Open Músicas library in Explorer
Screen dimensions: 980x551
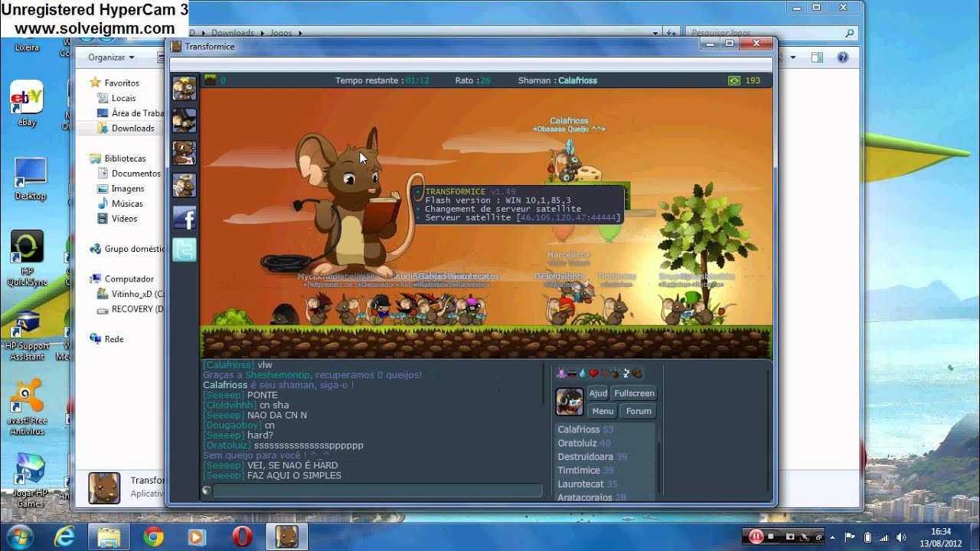(126, 204)
